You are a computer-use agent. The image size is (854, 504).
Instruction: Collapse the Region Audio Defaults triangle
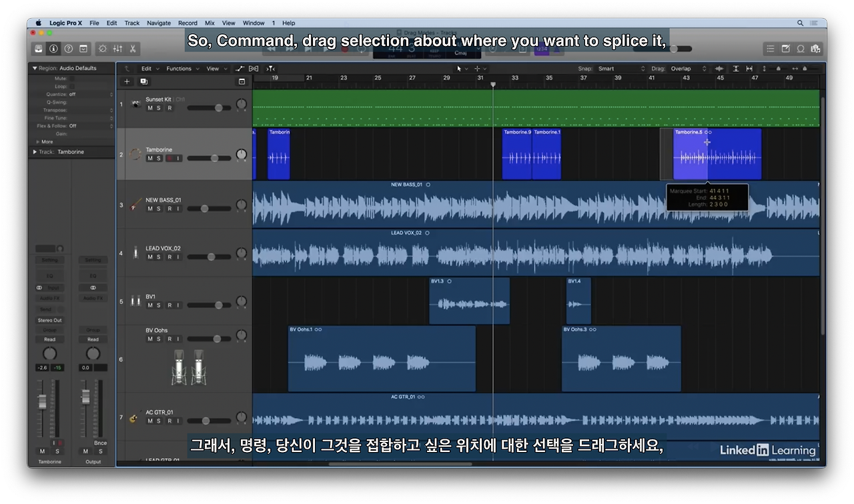[35, 68]
